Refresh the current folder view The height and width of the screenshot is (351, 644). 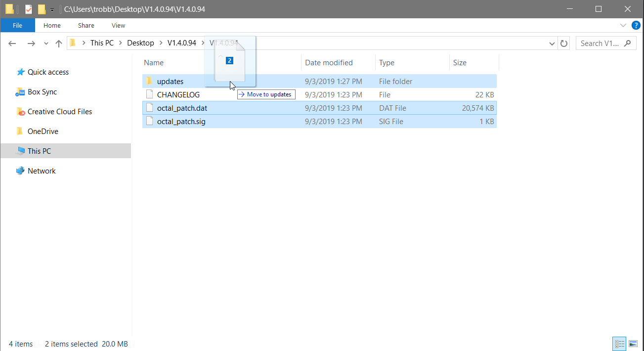(x=564, y=44)
